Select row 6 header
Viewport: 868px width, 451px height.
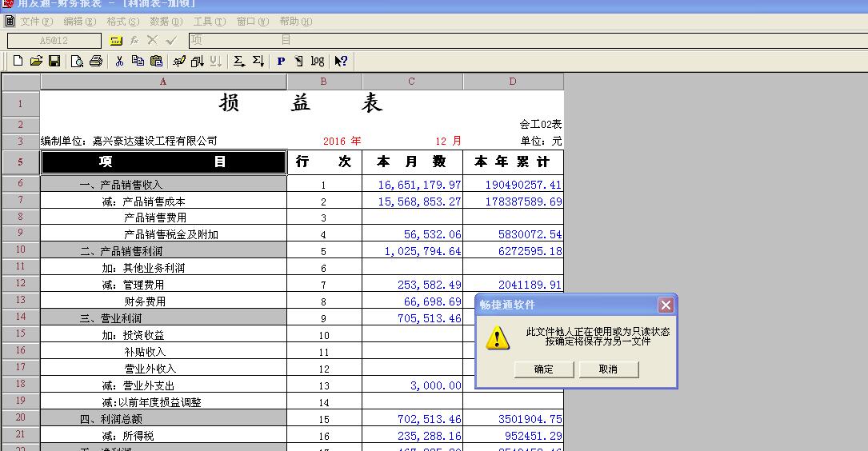[21, 183]
